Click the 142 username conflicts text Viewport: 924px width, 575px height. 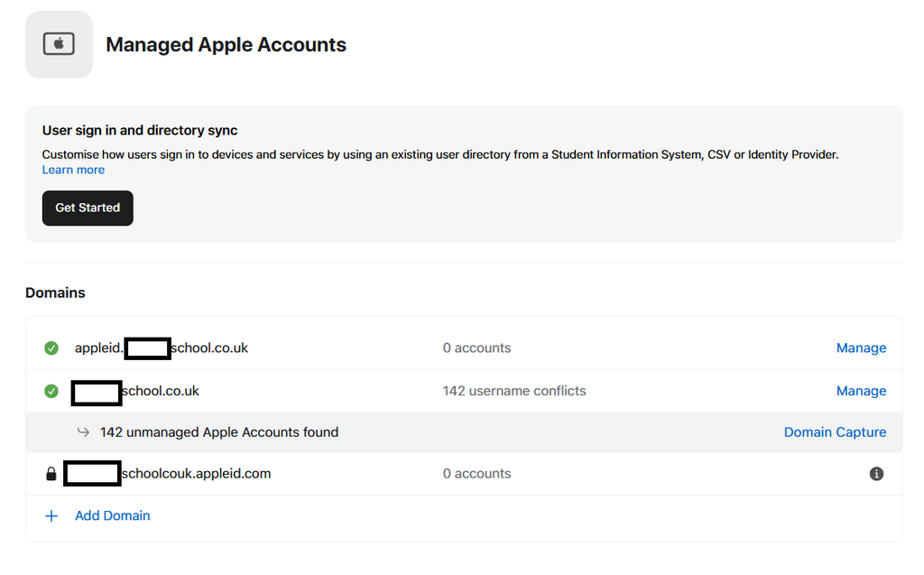pos(514,391)
